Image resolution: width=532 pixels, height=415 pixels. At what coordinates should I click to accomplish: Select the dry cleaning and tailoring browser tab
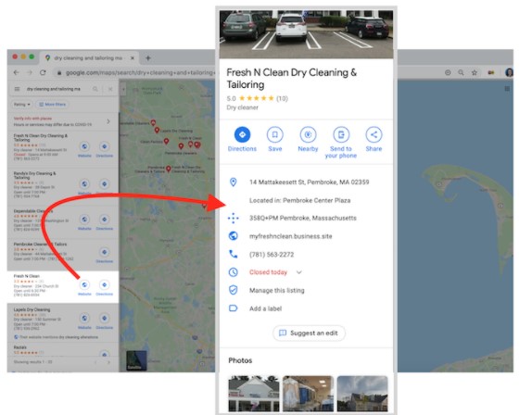tap(90, 58)
